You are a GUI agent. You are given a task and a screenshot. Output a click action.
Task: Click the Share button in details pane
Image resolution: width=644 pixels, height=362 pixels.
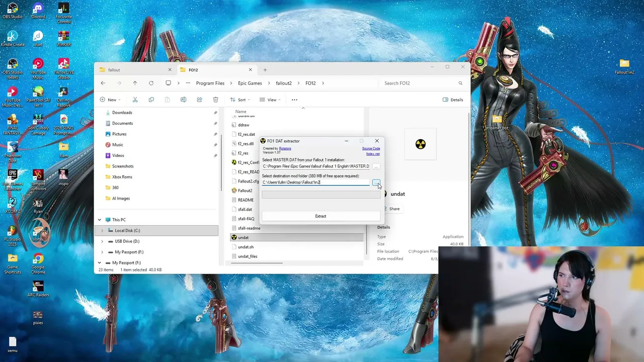392,209
